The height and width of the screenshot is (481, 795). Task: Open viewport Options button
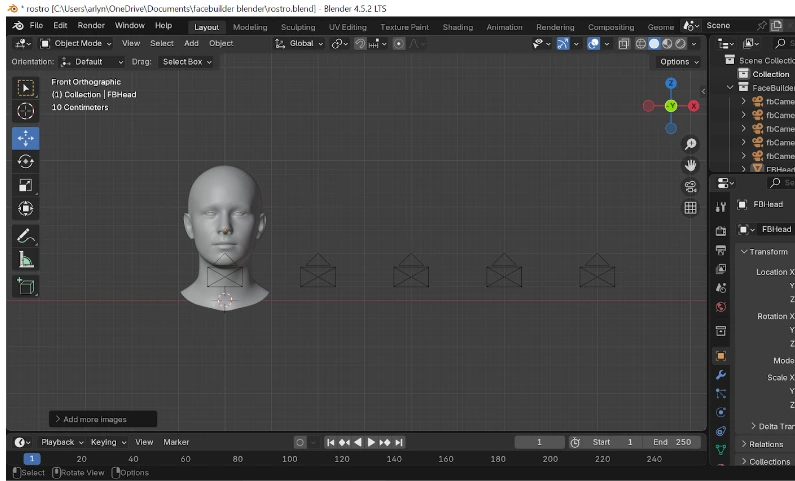[679, 62]
